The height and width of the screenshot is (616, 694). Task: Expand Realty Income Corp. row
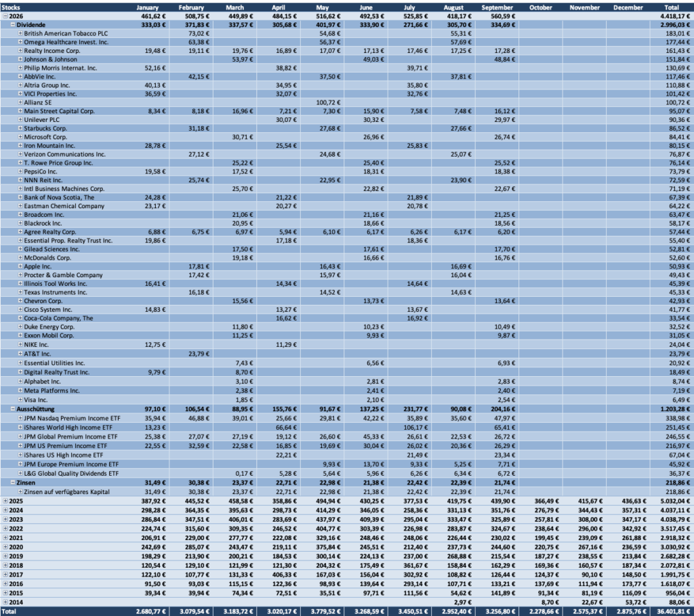[x=20, y=50]
